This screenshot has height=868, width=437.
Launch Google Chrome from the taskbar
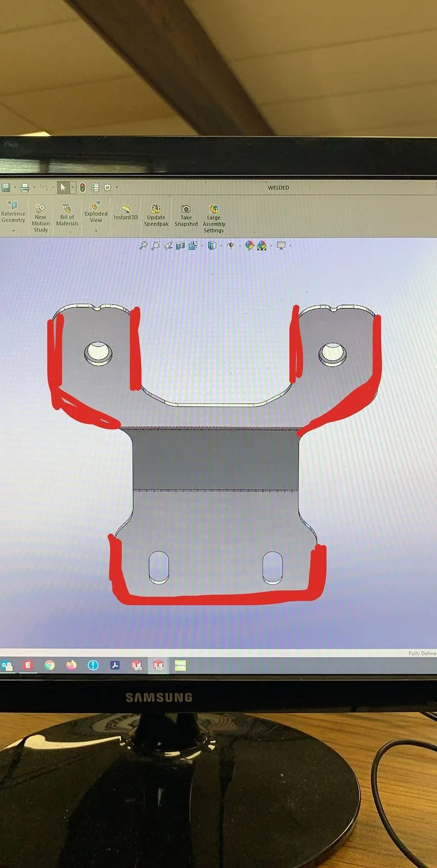click(49, 665)
